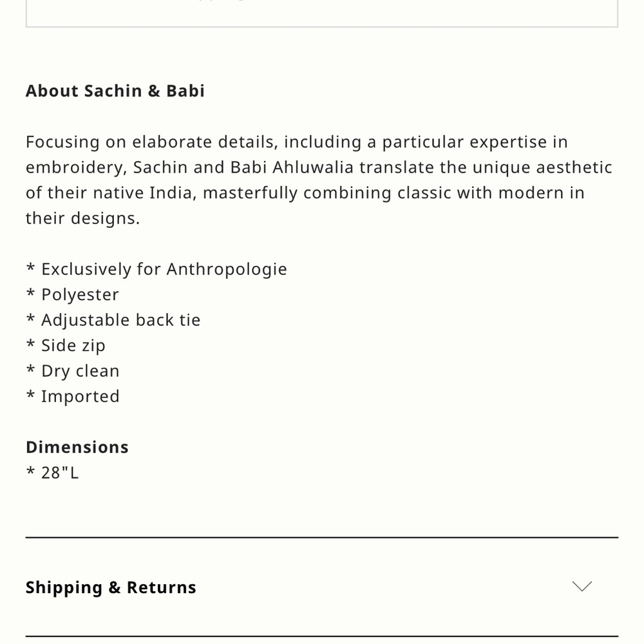Click Exclusively for Anthropologie bullet
The height and width of the screenshot is (644, 644).
pyautogui.click(x=156, y=269)
